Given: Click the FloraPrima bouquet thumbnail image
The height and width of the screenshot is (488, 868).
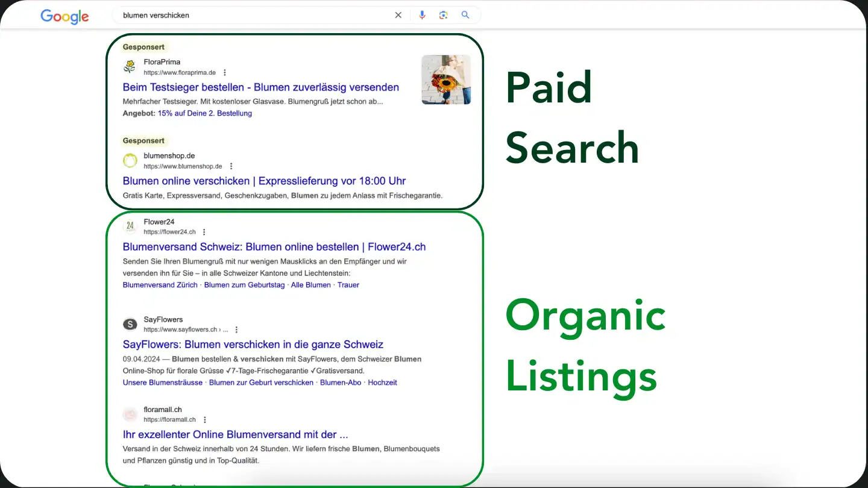Looking at the screenshot, I should [446, 80].
